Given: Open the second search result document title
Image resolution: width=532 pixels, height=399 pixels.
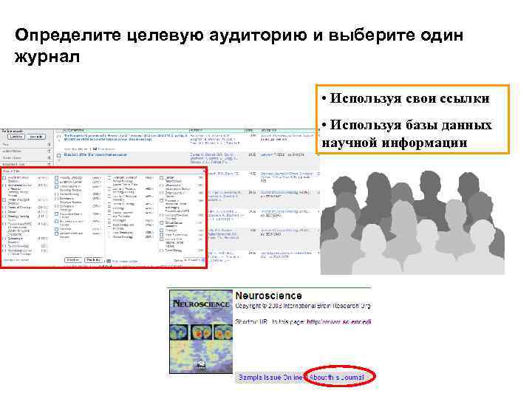Looking at the screenshot, I should coord(95,154).
